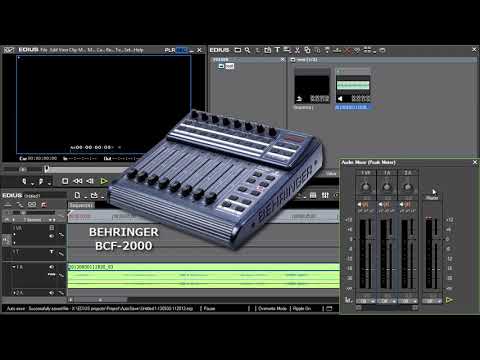
Task: Expand track 2 A with its triangle
Action: point(14,293)
